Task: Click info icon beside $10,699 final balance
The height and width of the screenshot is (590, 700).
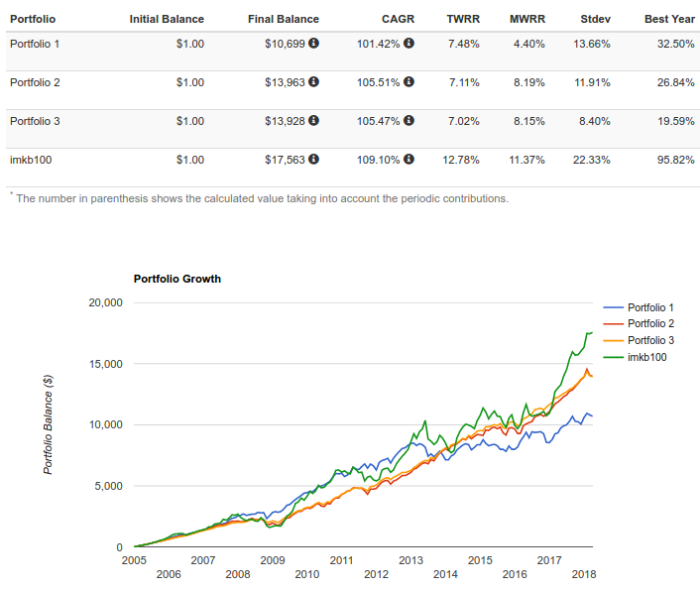Action: point(314,44)
